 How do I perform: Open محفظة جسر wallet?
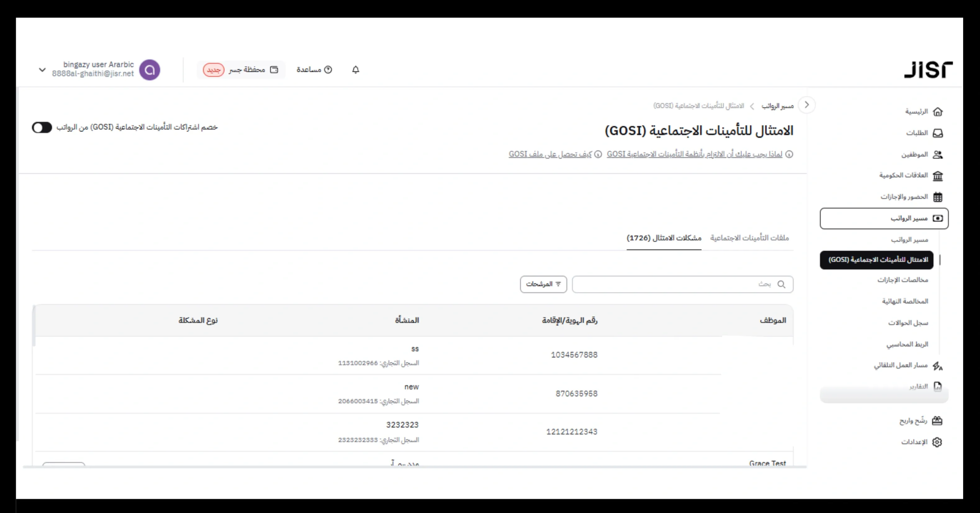pos(241,70)
